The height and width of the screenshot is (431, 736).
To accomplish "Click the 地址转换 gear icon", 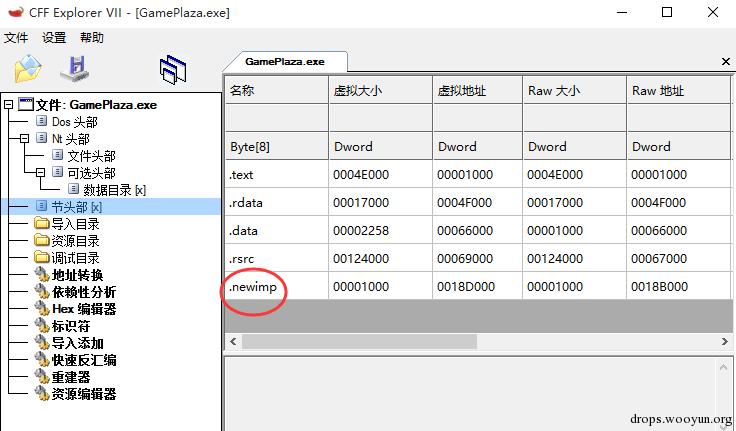I will 42,275.
